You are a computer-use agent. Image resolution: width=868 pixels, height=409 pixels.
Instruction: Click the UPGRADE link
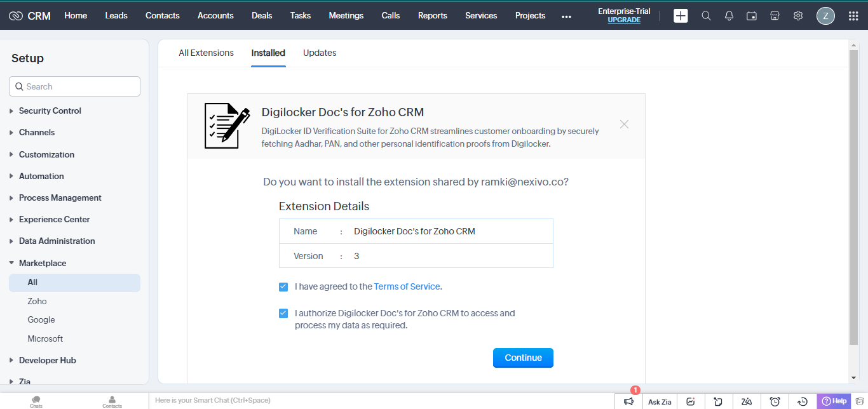(624, 20)
